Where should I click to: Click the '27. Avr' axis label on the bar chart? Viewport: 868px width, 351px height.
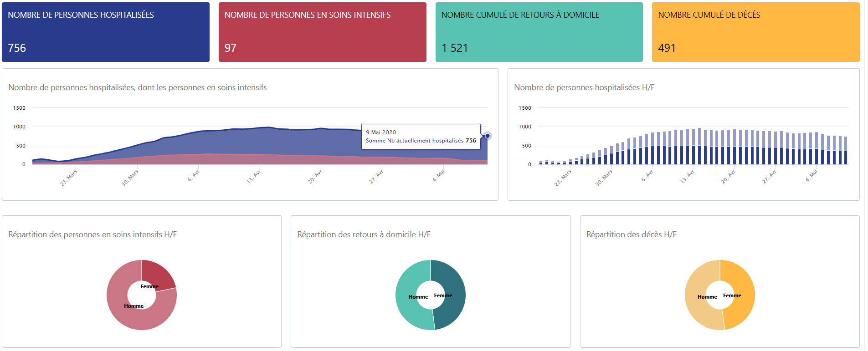click(x=769, y=176)
